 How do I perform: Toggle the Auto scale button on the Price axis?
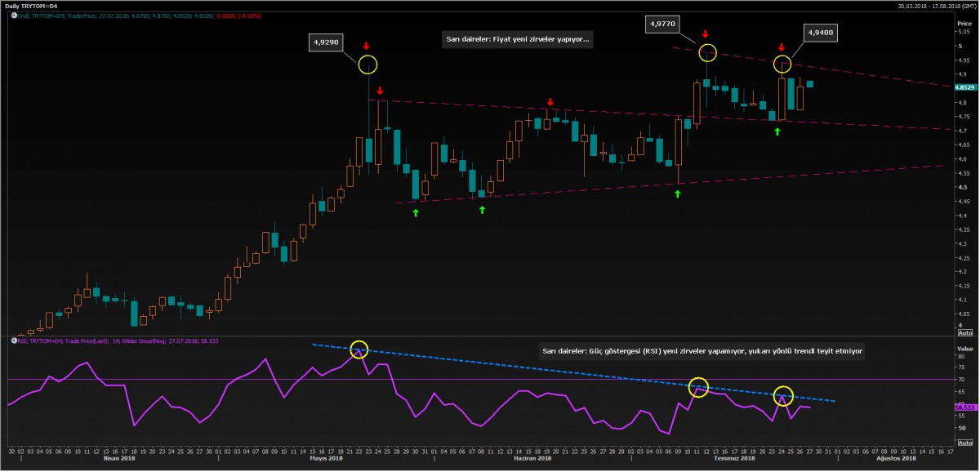pos(964,332)
